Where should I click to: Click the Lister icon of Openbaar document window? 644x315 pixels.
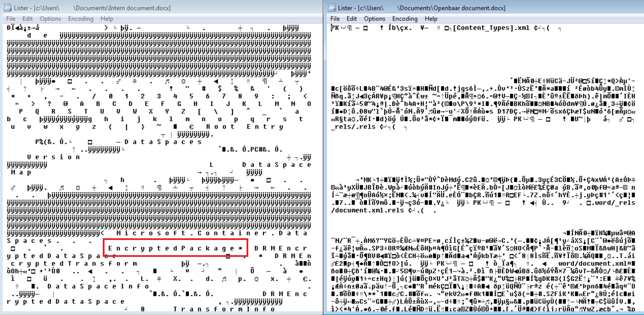tap(332, 8)
